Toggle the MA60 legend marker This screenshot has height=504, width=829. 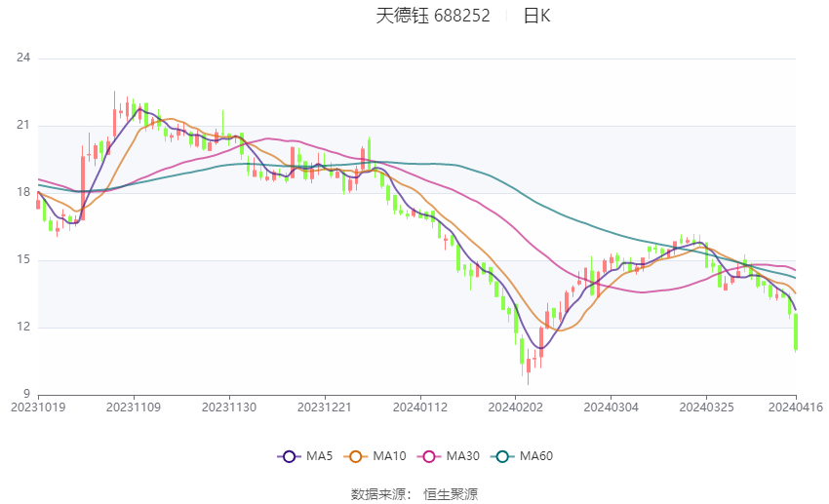point(503,456)
